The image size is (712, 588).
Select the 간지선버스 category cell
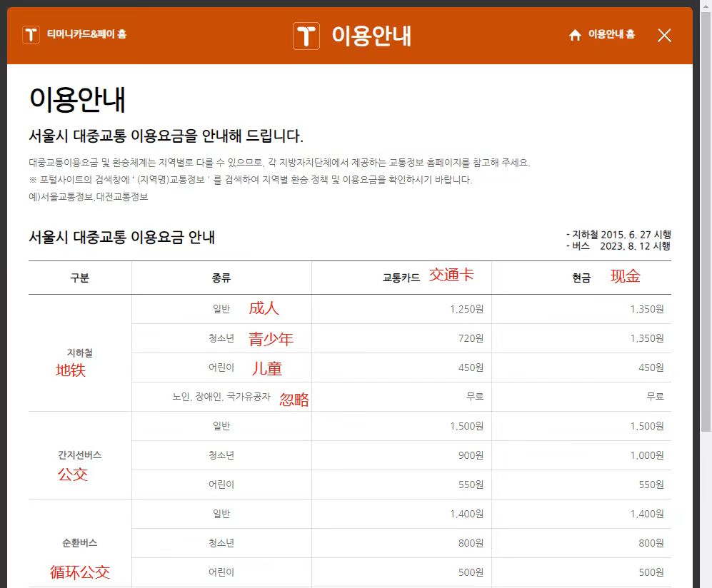click(80, 455)
